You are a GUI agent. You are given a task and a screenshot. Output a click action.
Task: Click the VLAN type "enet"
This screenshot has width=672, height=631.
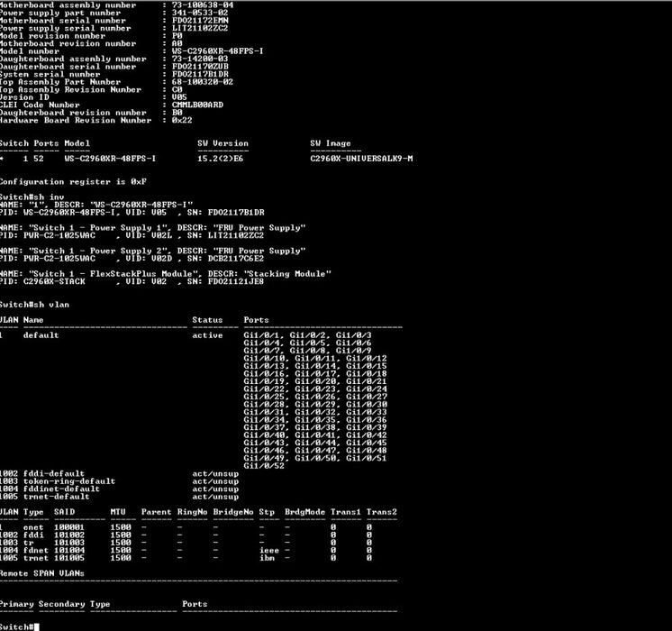click(33, 527)
